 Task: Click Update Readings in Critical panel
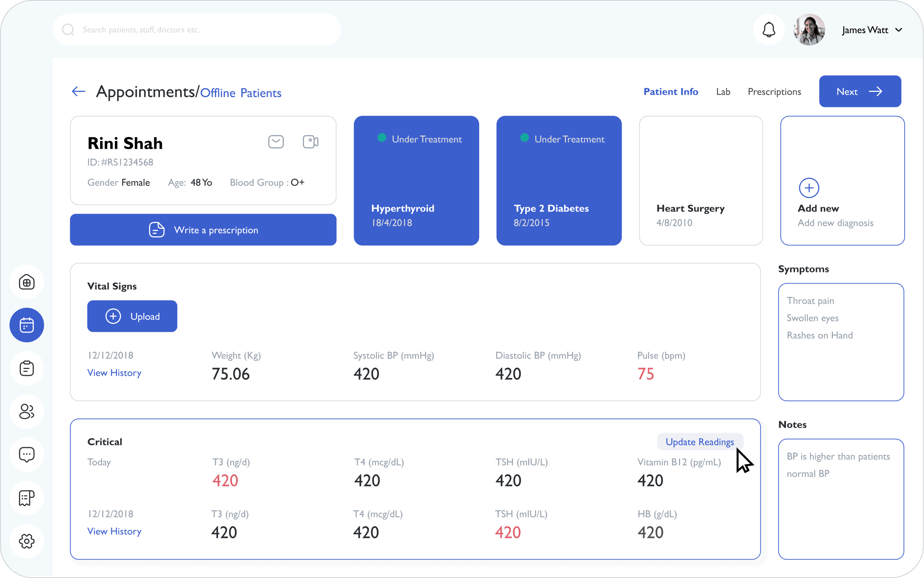[699, 442]
